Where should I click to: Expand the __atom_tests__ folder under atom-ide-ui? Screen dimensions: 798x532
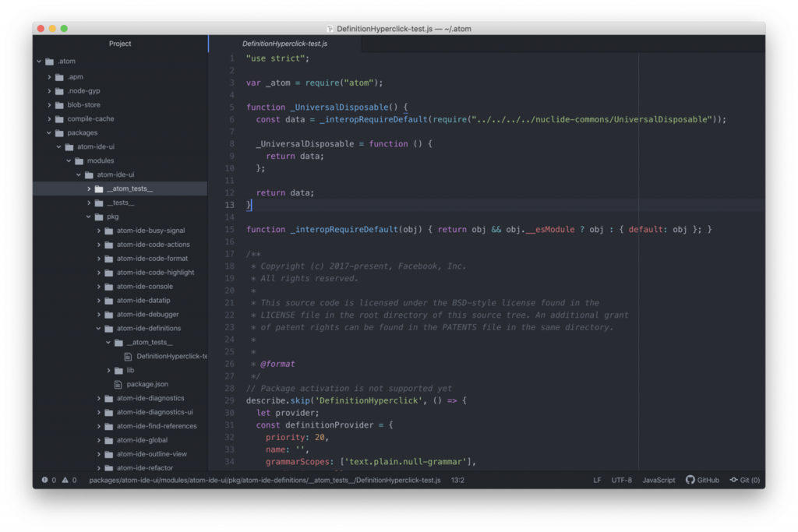coord(88,188)
